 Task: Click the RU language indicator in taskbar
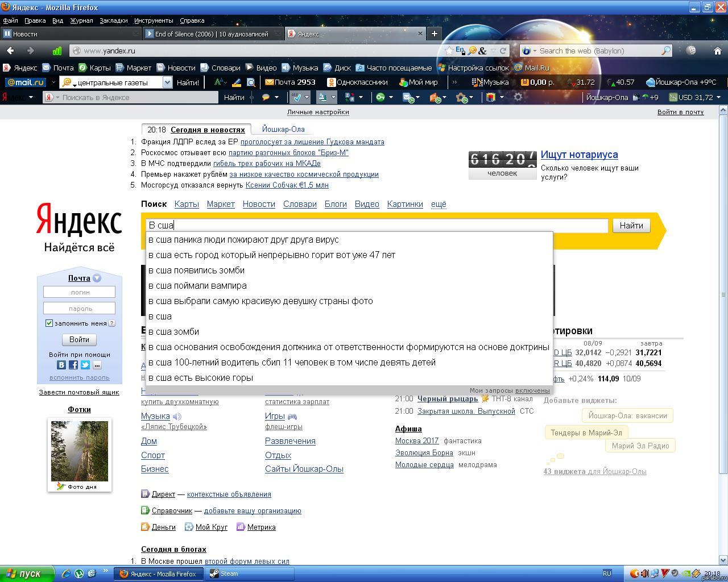pyautogui.click(x=607, y=573)
